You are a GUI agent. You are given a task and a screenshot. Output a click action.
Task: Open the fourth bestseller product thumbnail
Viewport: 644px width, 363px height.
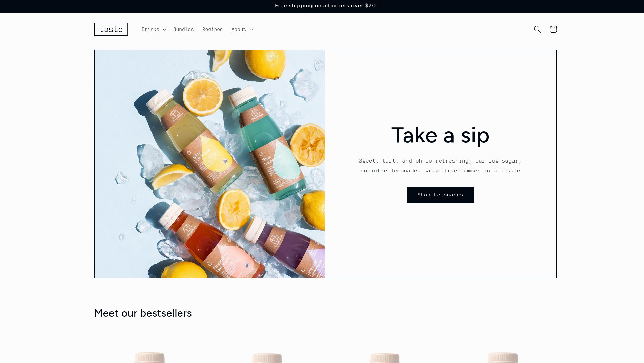502,358
